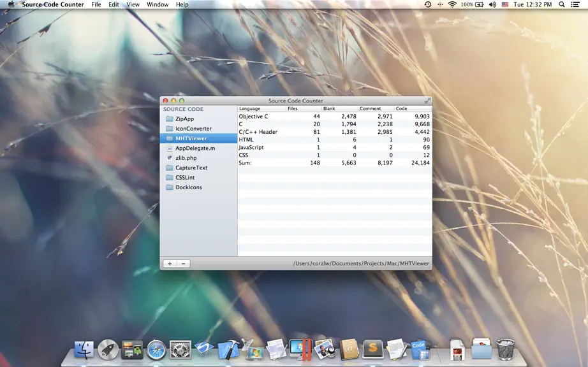Open the Trash in the Dock
The image size is (588, 367).
pos(506,349)
